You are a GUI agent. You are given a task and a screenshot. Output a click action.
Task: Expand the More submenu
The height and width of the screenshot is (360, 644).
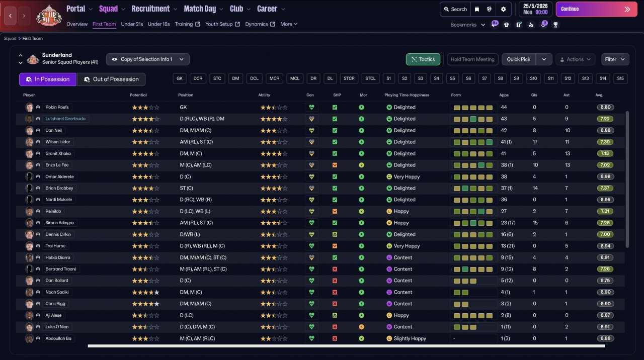point(289,24)
